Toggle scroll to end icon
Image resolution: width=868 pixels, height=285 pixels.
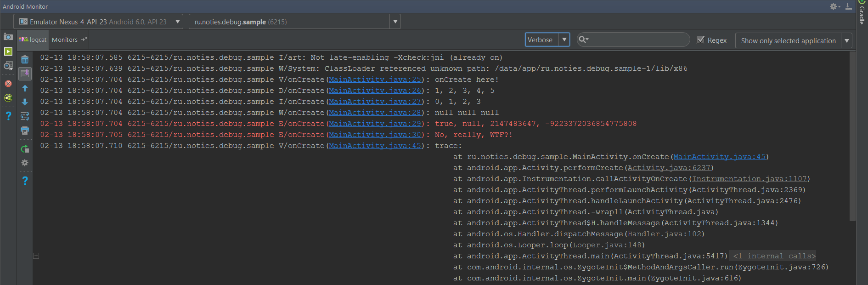(25, 74)
